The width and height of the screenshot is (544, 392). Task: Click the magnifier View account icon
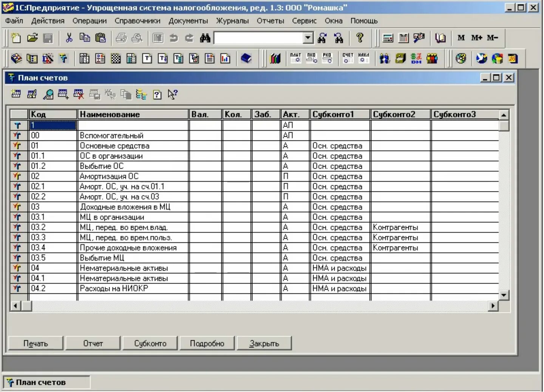48,94
